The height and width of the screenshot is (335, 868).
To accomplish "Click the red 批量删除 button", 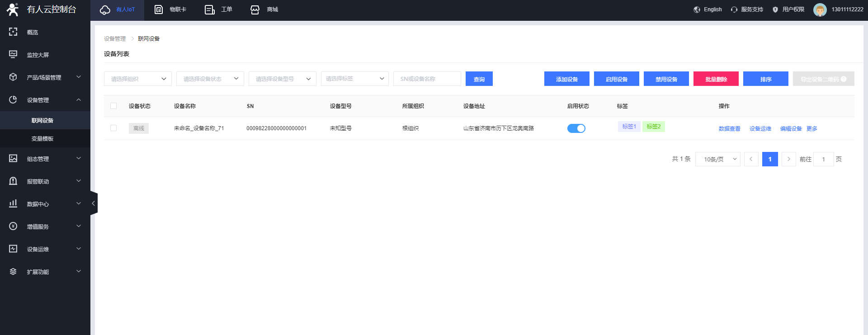I will click(716, 79).
